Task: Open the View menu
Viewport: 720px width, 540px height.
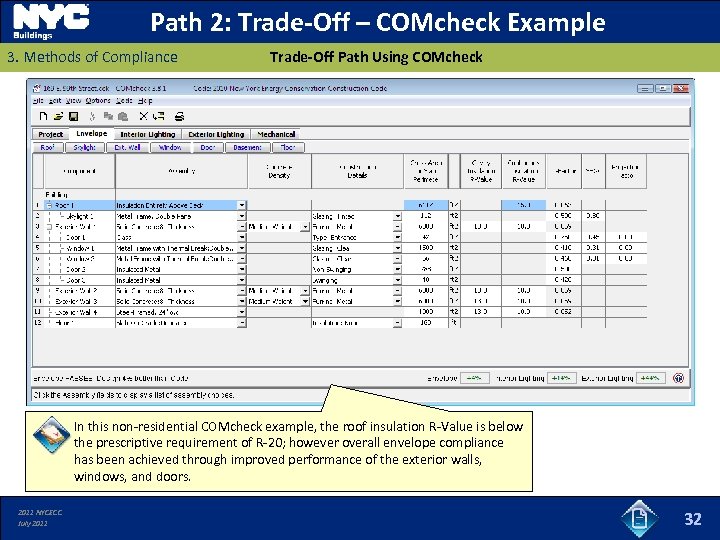Action: tap(73, 100)
